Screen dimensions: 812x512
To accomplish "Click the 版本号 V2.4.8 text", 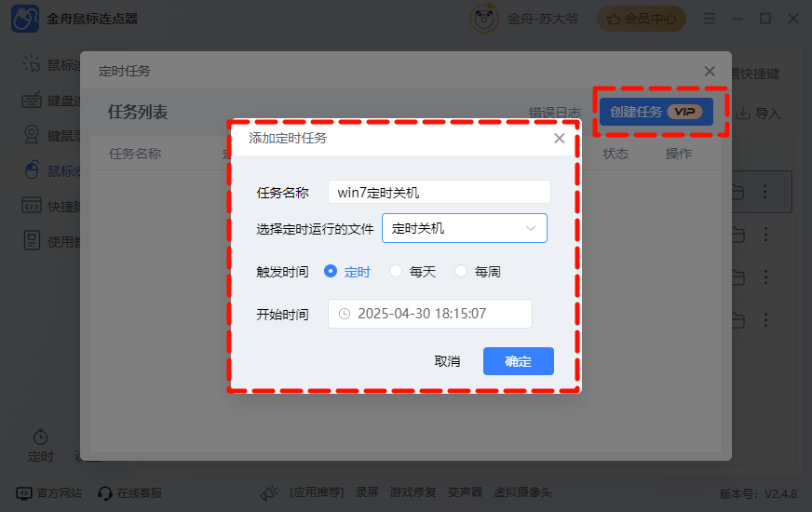I will pyautogui.click(x=758, y=494).
